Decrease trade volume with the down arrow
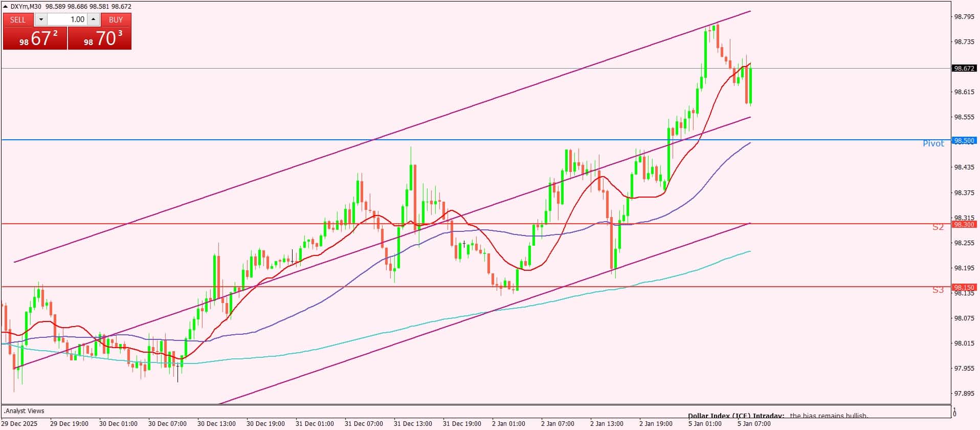The height and width of the screenshot is (430, 980). [41, 19]
